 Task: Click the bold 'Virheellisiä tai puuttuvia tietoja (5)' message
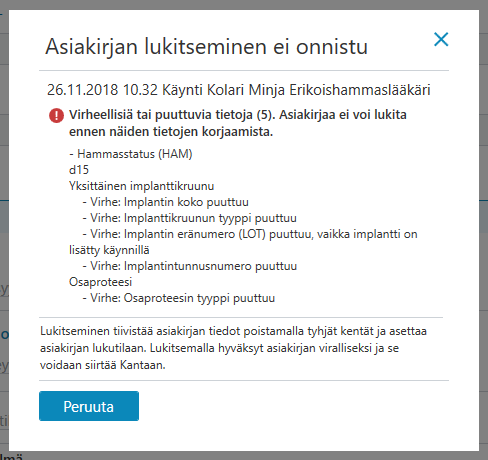172,115
